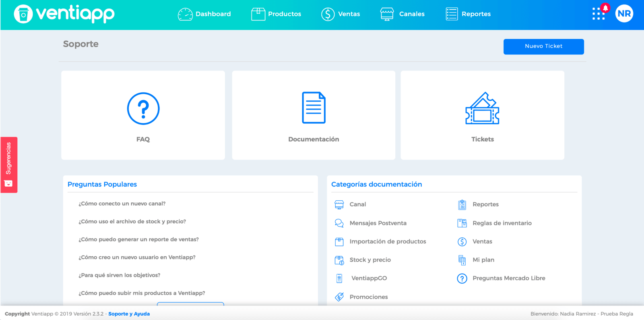The height and width of the screenshot is (320, 644).
Task: Open Reportes in the top navigation
Action: 468,14
